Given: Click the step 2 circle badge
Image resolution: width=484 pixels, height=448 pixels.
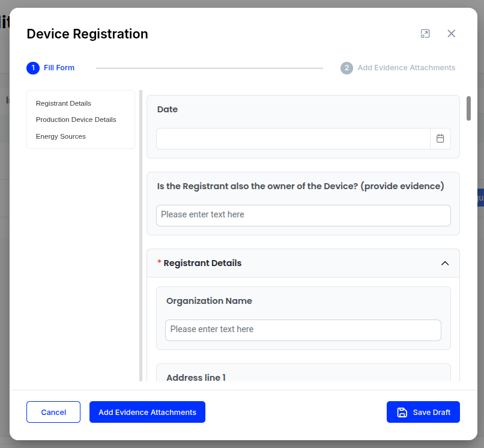Looking at the screenshot, I should pyautogui.click(x=346, y=68).
